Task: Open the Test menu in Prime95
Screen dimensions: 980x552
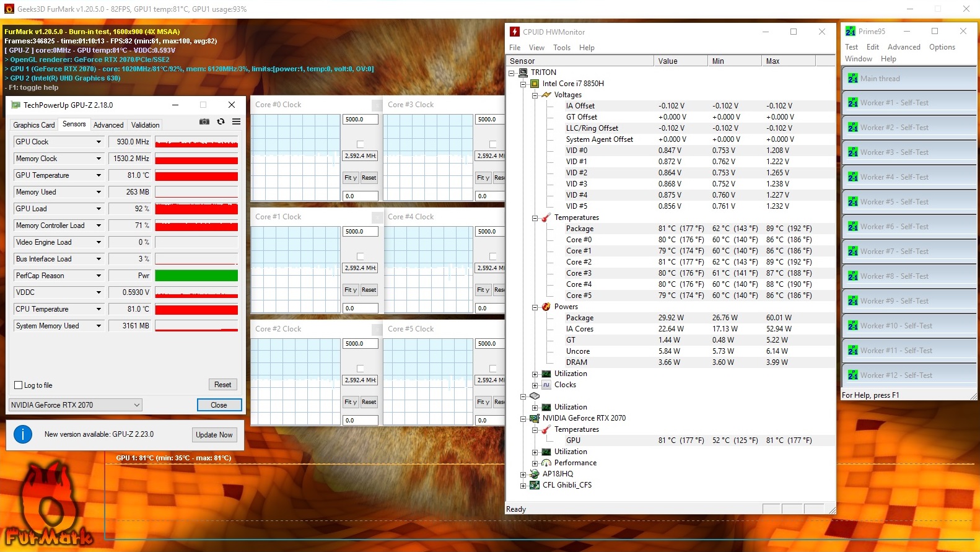Action: (851, 47)
